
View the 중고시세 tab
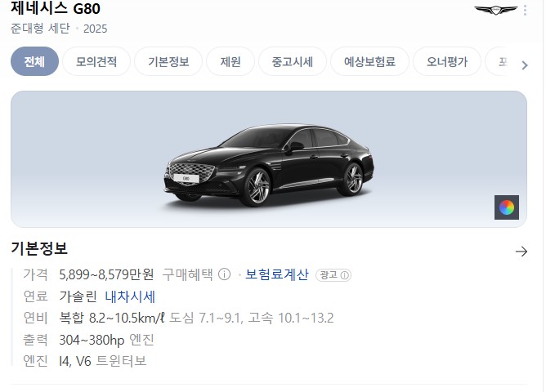[x=293, y=61]
